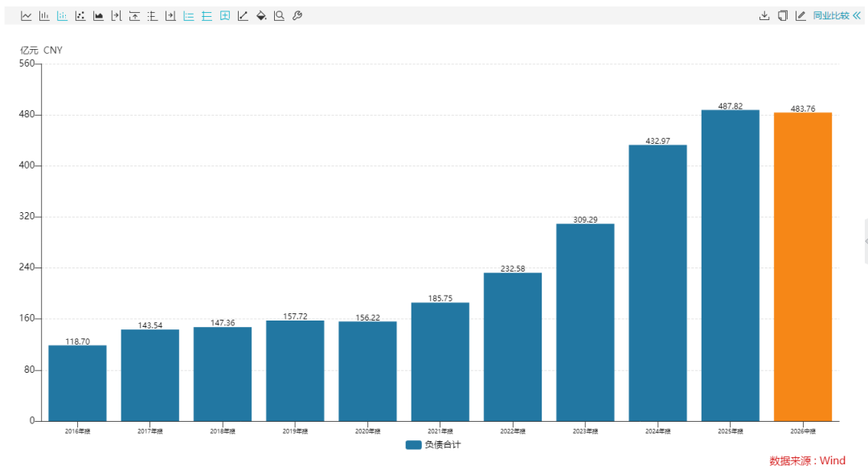Toggle the highlighted grid lines icon
The height and width of the screenshot is (474, 868).
207,16
